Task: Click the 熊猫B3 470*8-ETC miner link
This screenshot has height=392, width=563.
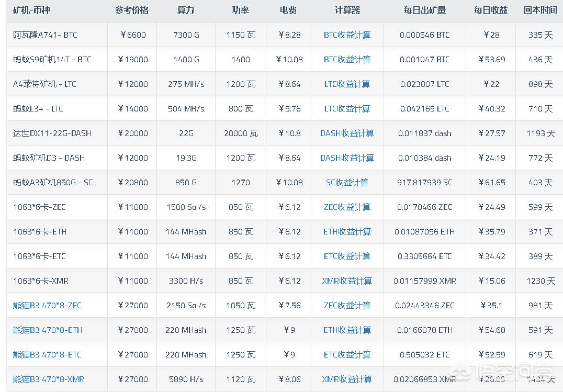Action: point(47,355)
